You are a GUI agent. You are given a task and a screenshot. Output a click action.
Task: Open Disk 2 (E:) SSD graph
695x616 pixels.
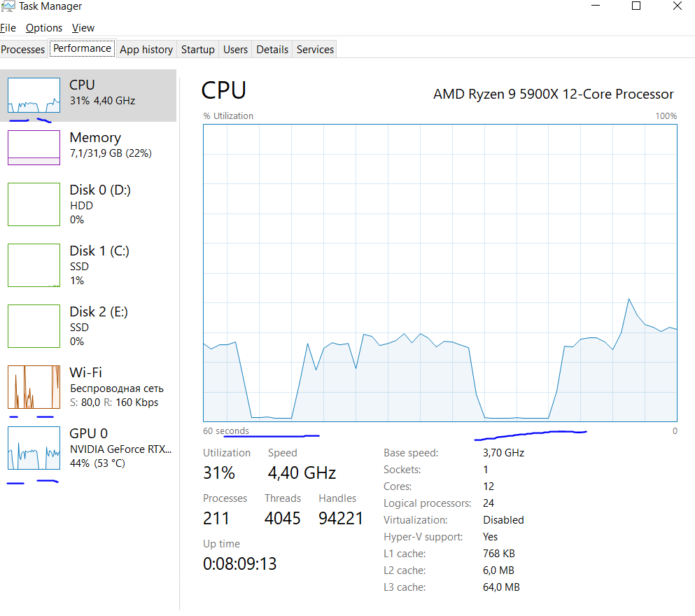(34, 326)
